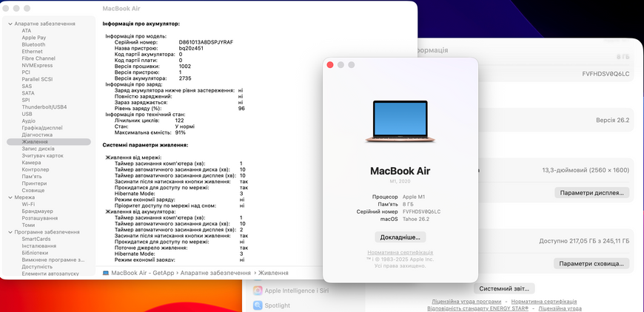Select Томи under Мережа
This screenshot has height=312, width=644.
pos(28,225)
